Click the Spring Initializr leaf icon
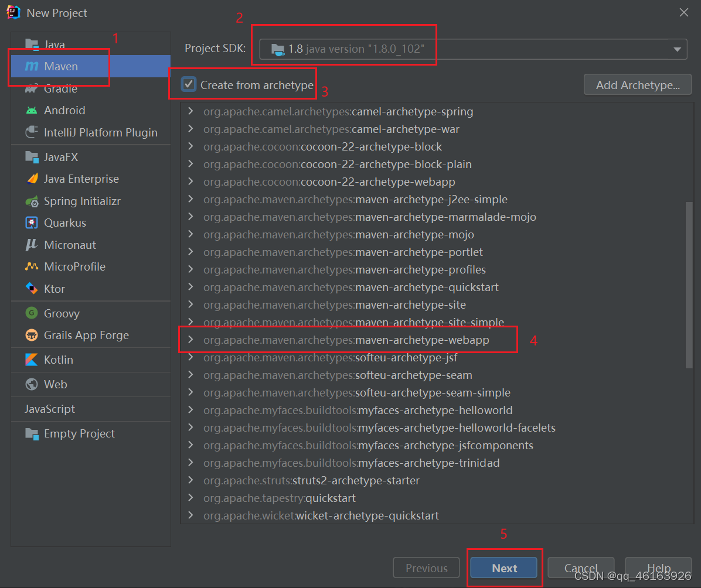The image size is (701, 588). click(32, 201)
